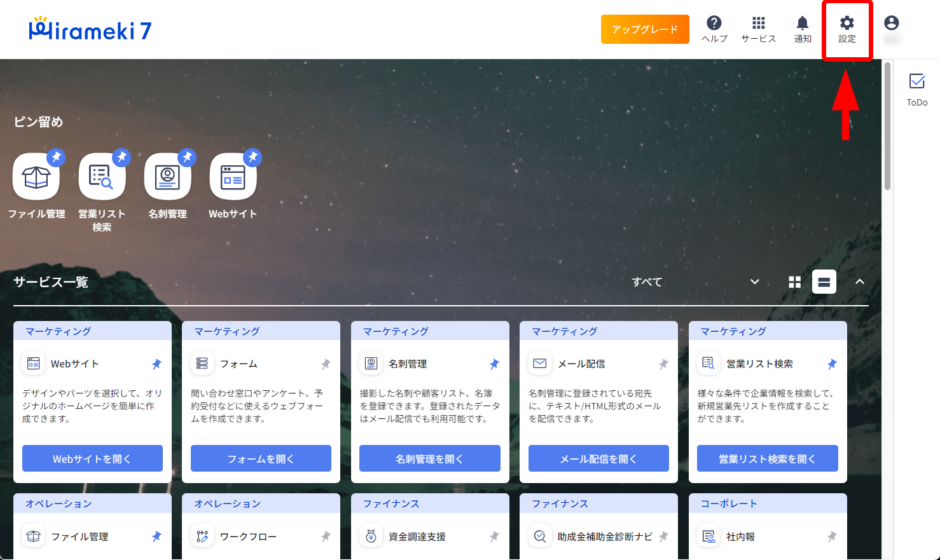Viewport: 940px width, 560px height.
Task: Open pinned Webサイト shortcut icon
Action: tap(233, 177)
